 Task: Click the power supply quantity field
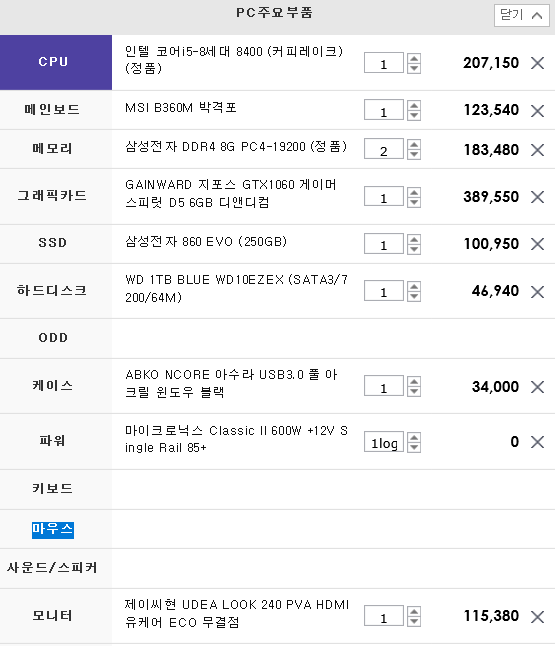[384, 442]
